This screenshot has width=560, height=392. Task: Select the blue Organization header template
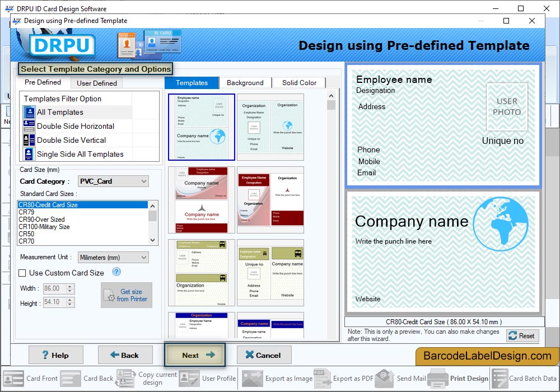(x=202, y=325)
